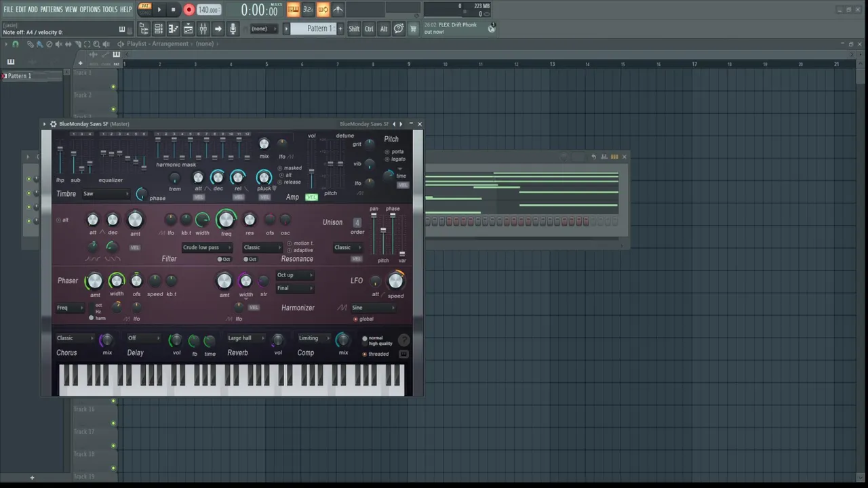Open the OPTIONS menu
This screenshot has width=868, height=488.
[x=90, y=9]
